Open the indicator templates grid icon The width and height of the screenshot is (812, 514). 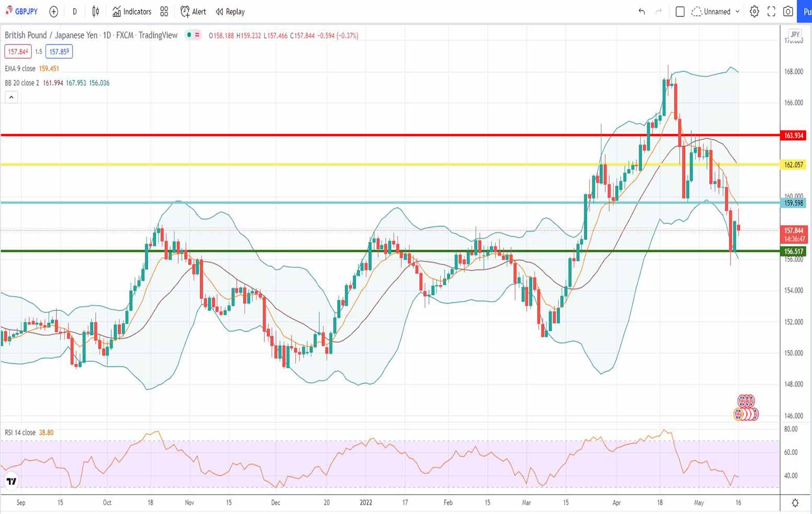click(x=164, y=11)
